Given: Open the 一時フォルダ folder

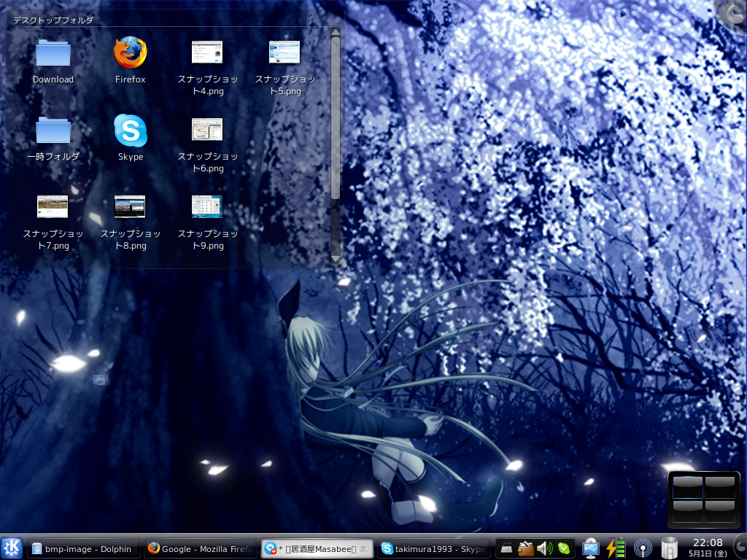Looking at the screenshot, I should pyautogui.click(x=53, y=130).
